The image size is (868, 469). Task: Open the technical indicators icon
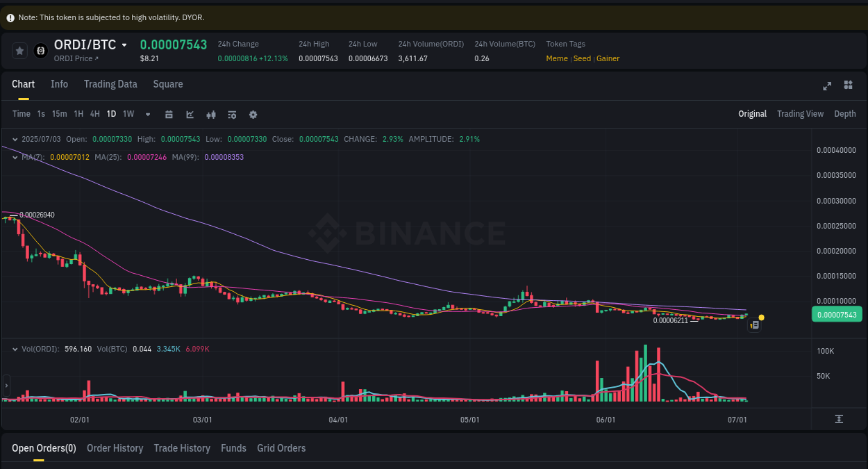pyautogui.click(x=232, y=114)
